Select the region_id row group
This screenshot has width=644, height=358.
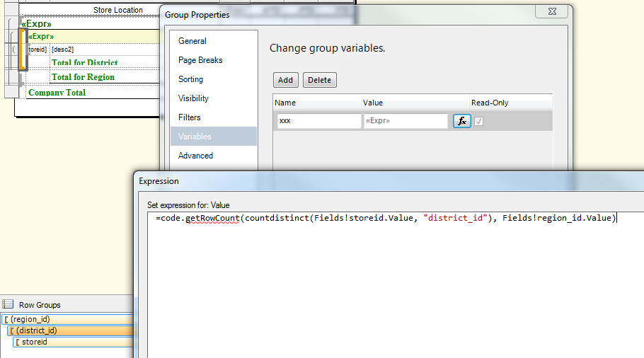(x=68, y=319)
